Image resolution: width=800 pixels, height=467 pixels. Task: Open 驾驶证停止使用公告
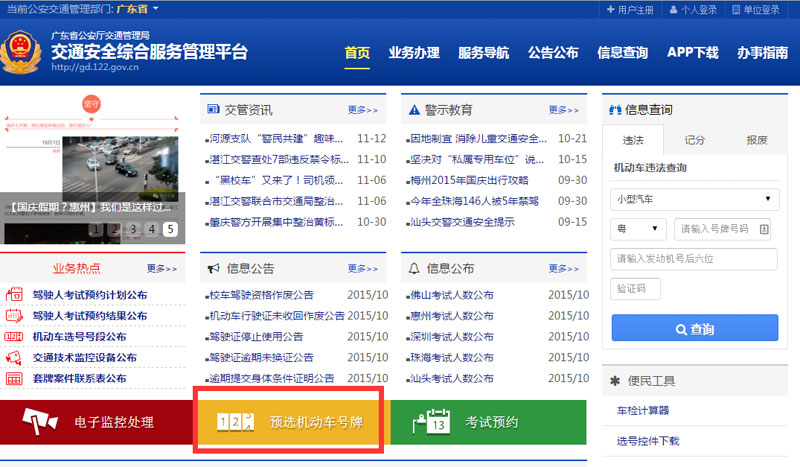tap(256, 337)
